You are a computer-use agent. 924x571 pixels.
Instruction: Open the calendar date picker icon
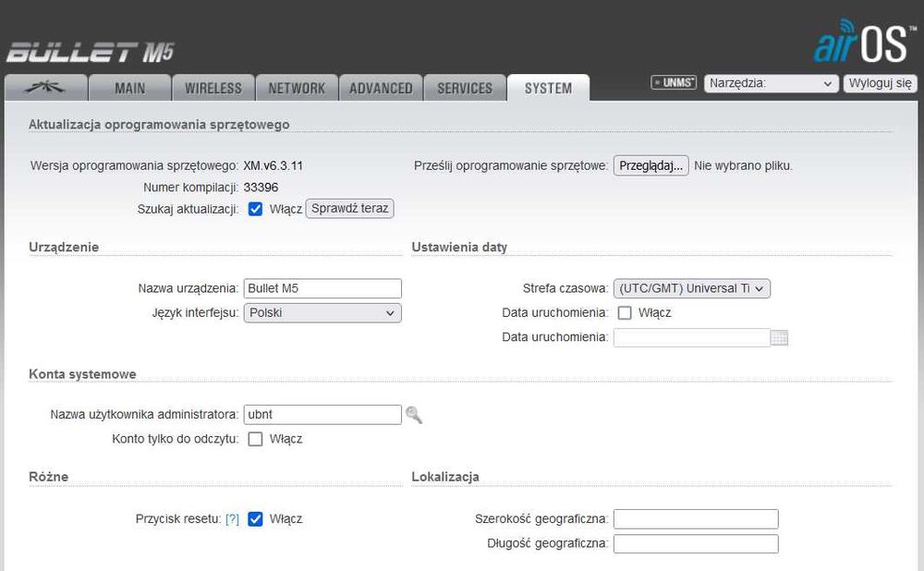(779, 337)
